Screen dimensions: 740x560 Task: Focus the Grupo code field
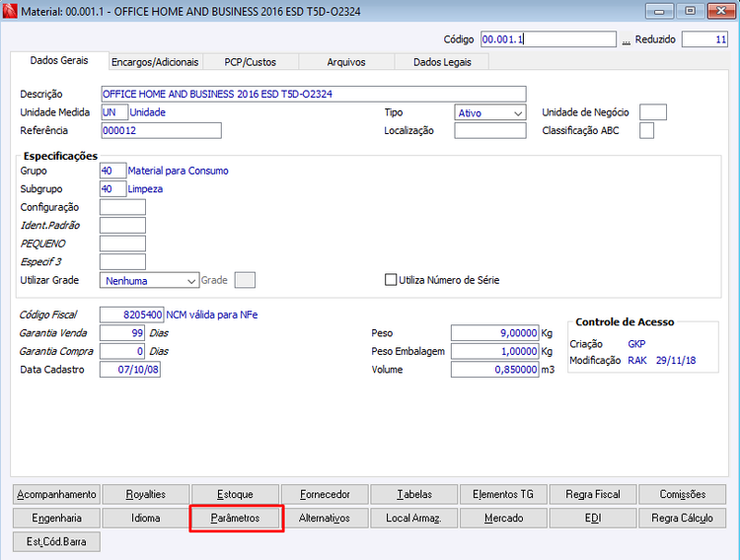112,171
